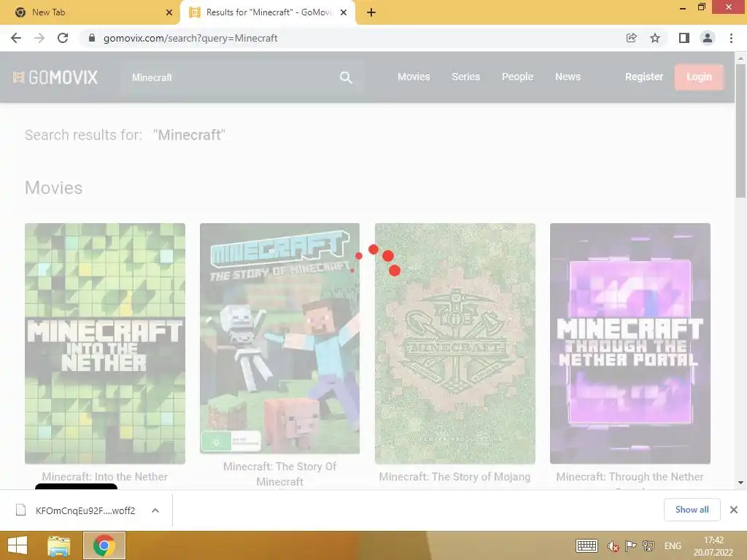Share this page via share icon
747x560 pixels.
pyautogui.click(x=631, y=38)
